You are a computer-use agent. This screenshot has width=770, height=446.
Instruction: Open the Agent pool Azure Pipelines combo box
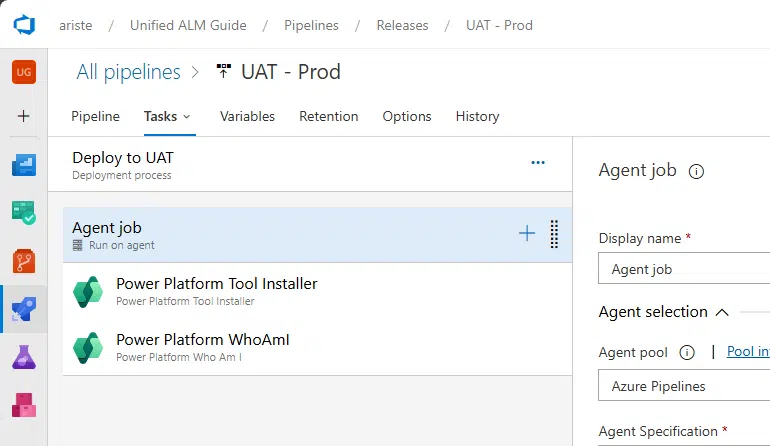pos(684,386)
